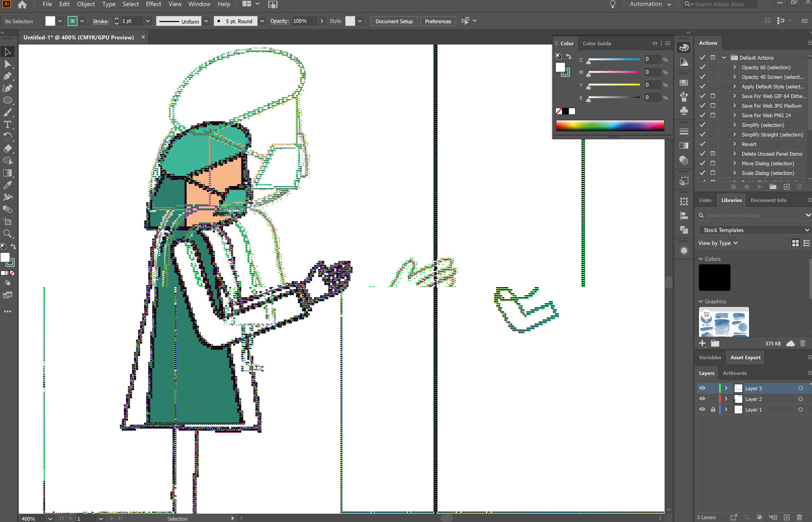Create a new action in Actions panel
The image size is (812, 522).
click(x=787, y=187)
